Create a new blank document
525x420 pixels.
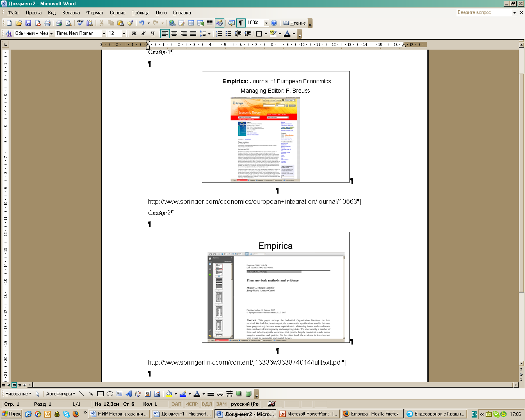[x=9, y=23]
